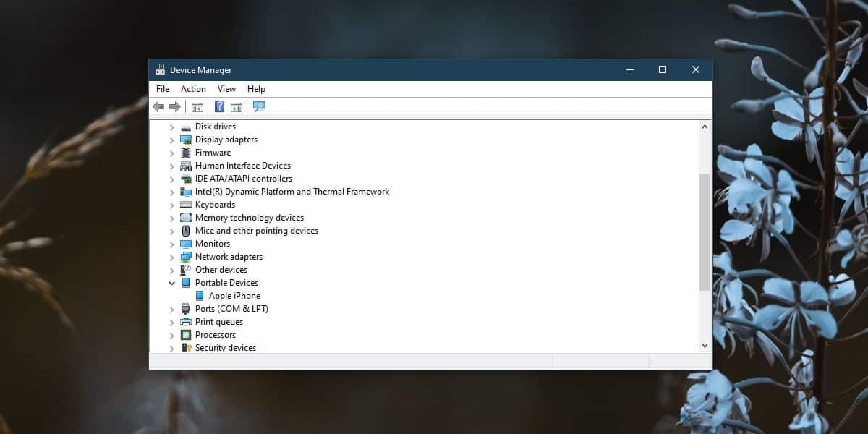This screenshot has height=434, width=868.
Task: Click the Update driver toolbar icon
Action: [x=237, y=106]
